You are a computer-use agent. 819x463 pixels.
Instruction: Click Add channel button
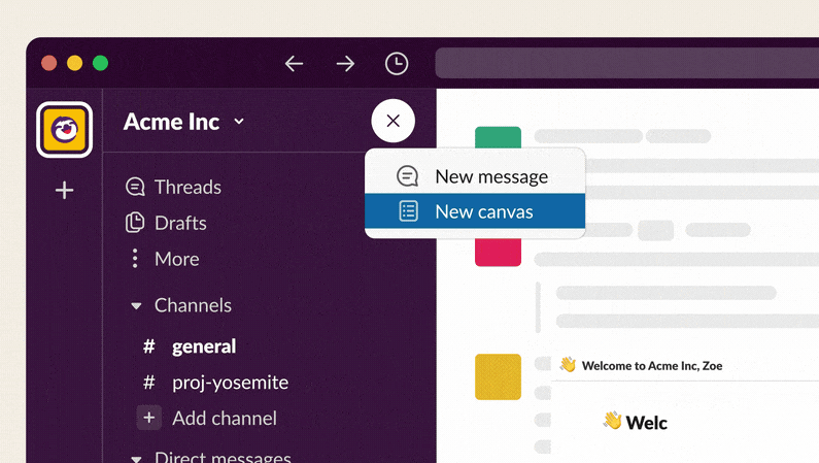[x=223, y=418]
